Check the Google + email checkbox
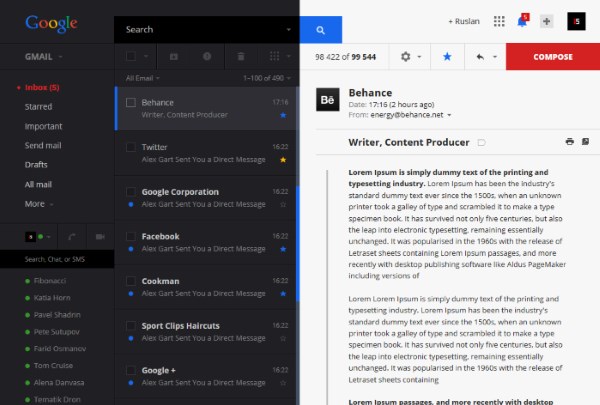 (131, 370)
